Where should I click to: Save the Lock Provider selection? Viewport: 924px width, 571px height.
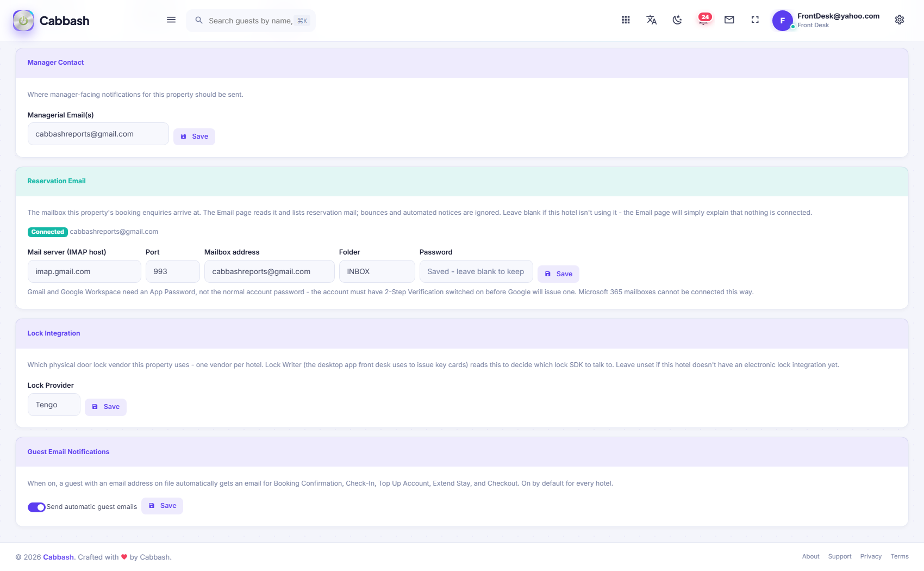[x=105, y=407]
